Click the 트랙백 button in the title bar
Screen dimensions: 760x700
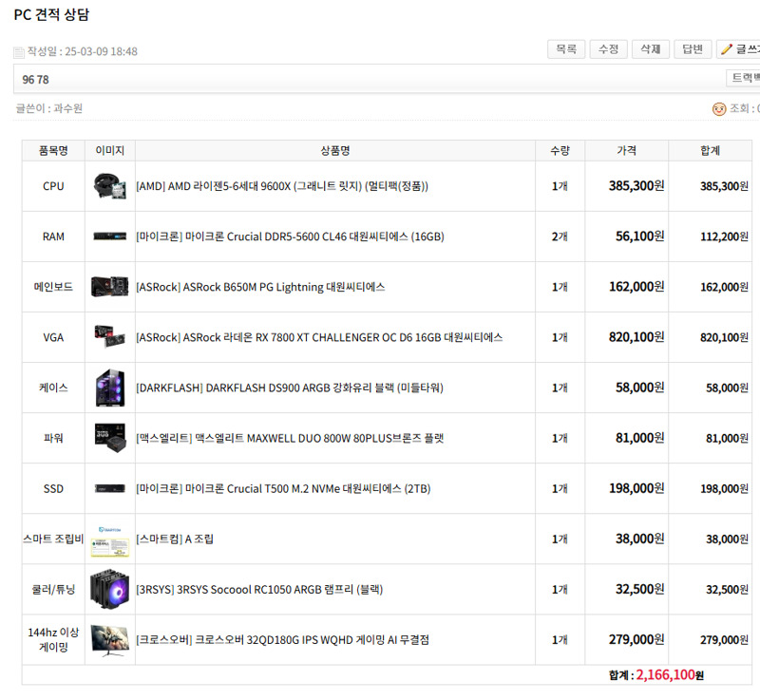(743, 78)
